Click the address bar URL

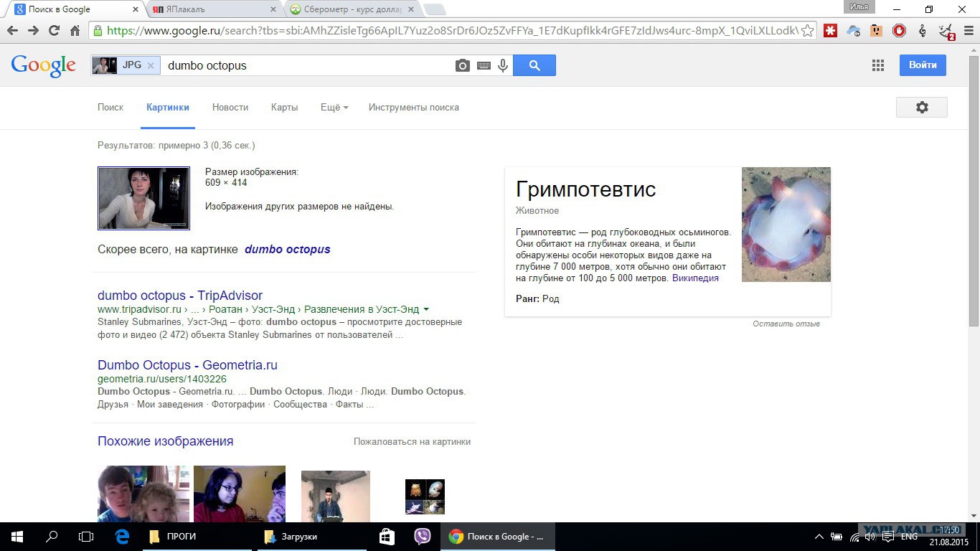click(452, 31)
